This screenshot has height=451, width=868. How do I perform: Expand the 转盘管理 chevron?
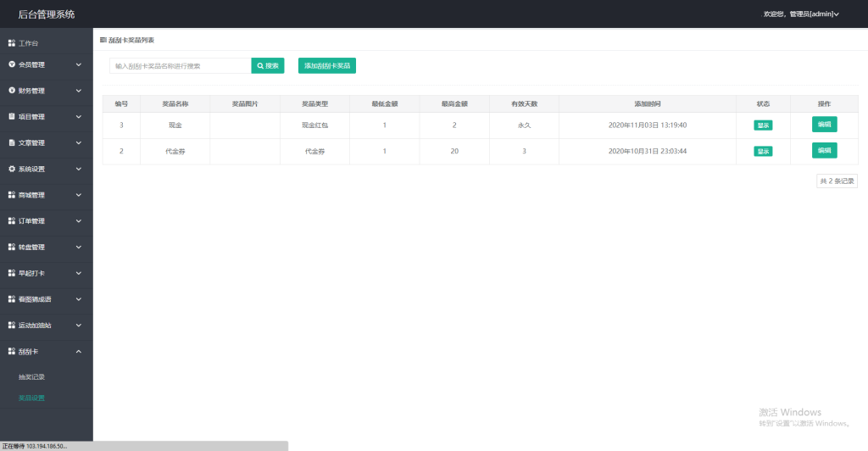tap(79, 247)
